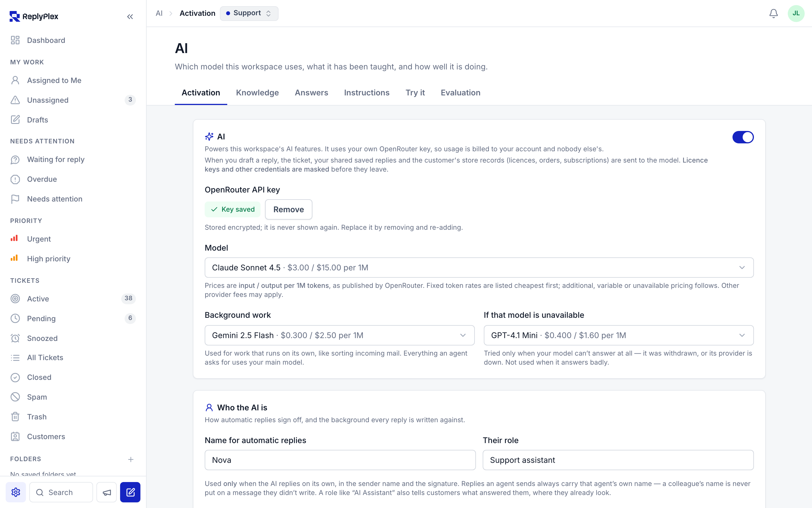Click the person icon beside Who the AI is
The image size is (812, 508).
coord(209,408)
